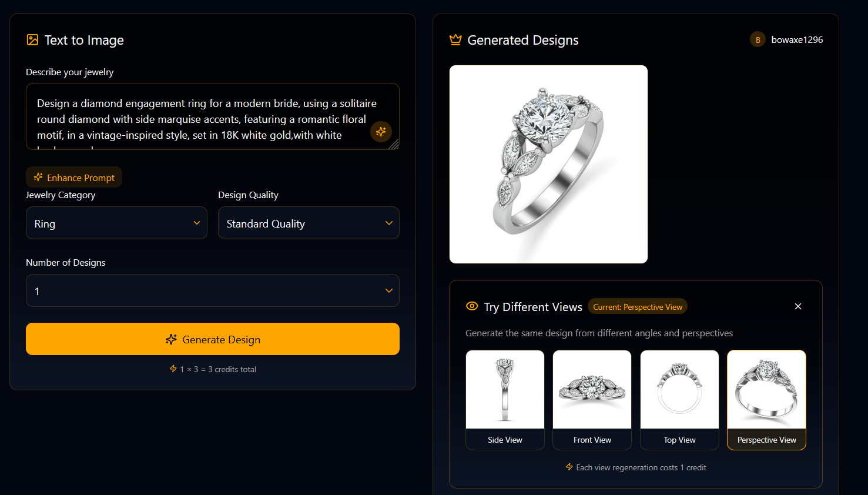Click the Current: Perspective View badge
This screenshot has height=495, width=868.
tap(637, 306)
